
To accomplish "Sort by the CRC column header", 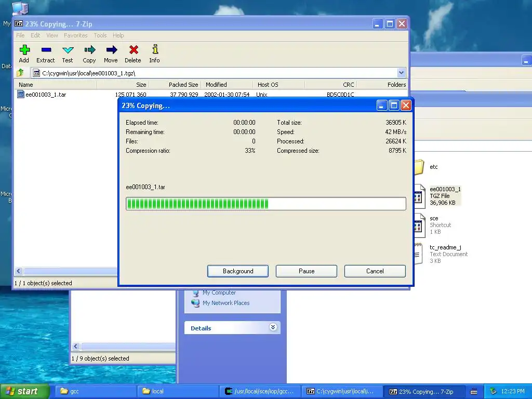I will click(x=331, y=85).
